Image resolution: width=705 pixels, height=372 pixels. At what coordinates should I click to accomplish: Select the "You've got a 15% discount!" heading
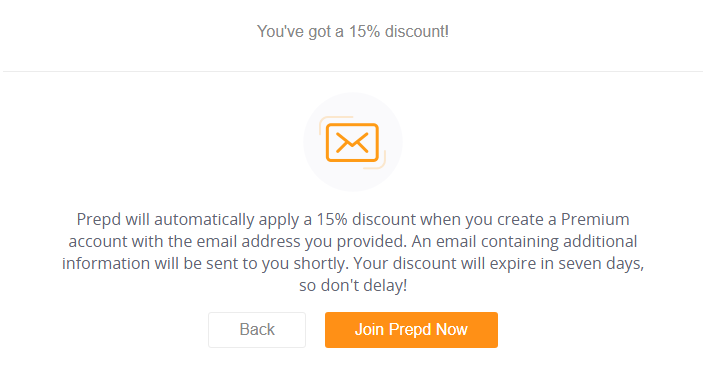tap(353, 31)
